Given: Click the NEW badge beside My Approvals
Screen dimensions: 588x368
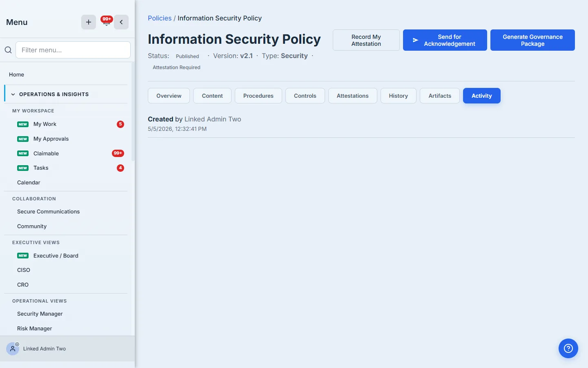Looking at the screenshot, I should point(23,139).
